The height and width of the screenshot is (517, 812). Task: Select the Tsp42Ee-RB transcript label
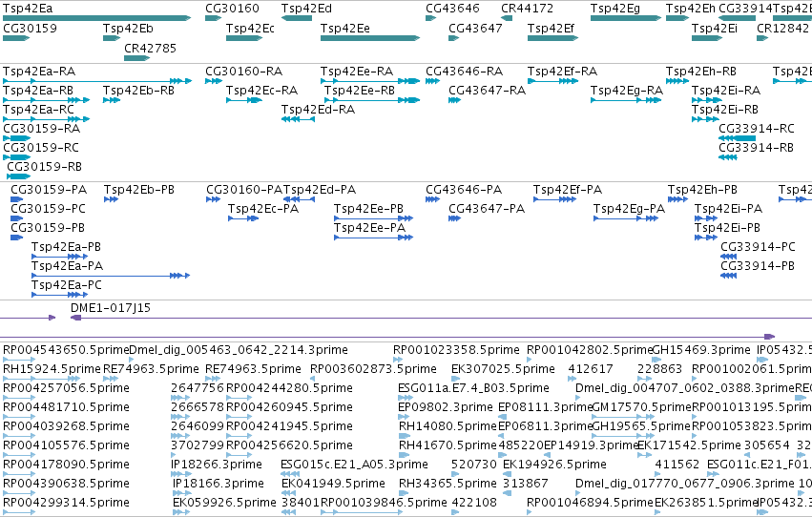pos(360,90)
